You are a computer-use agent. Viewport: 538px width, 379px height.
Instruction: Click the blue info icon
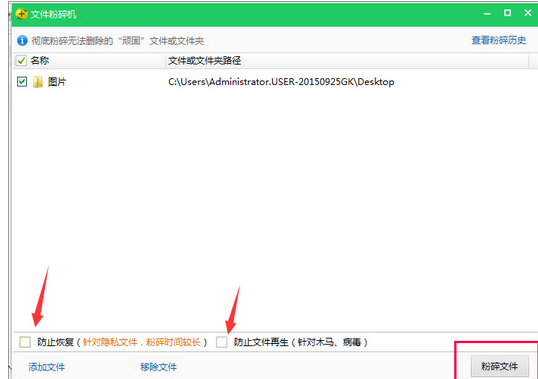[x=22, y=40]
